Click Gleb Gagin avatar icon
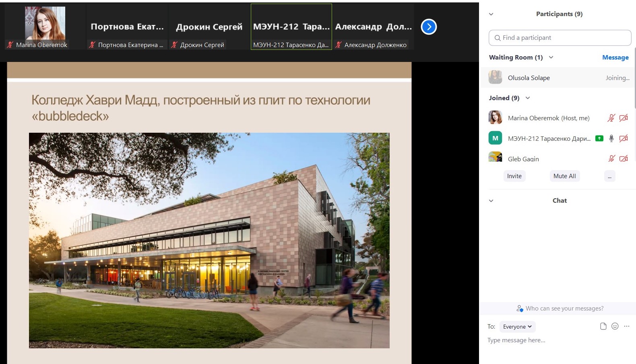Screen dimensions: 636x364 point(495,156)
